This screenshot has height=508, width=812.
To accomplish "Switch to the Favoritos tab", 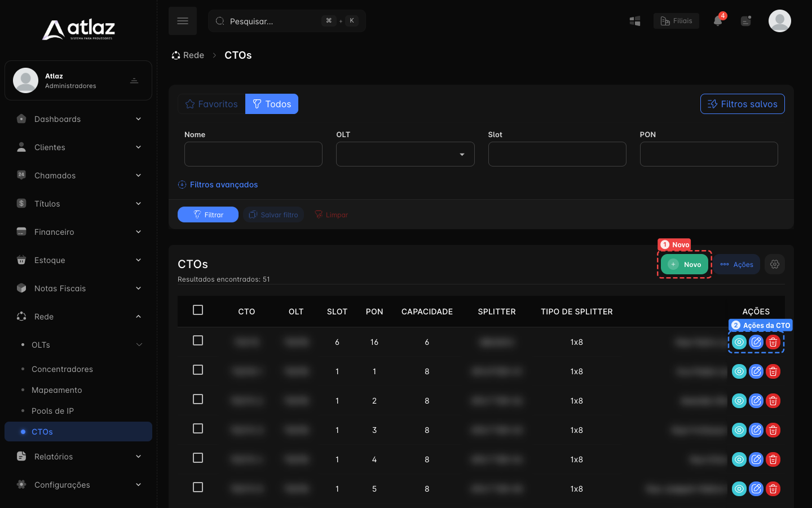I will coord(211,104).
